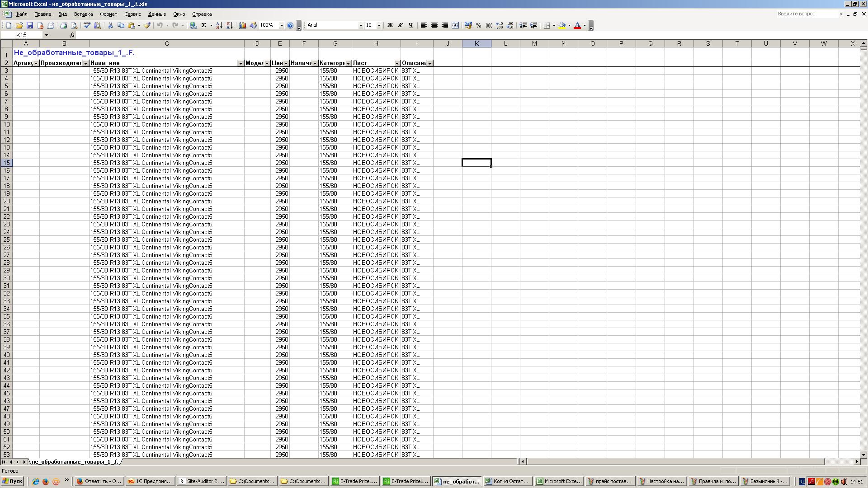The height and width of the screenshot is (488, 868).
Task: Run the ABC spelling check
Action: click(x=87, y=25)
